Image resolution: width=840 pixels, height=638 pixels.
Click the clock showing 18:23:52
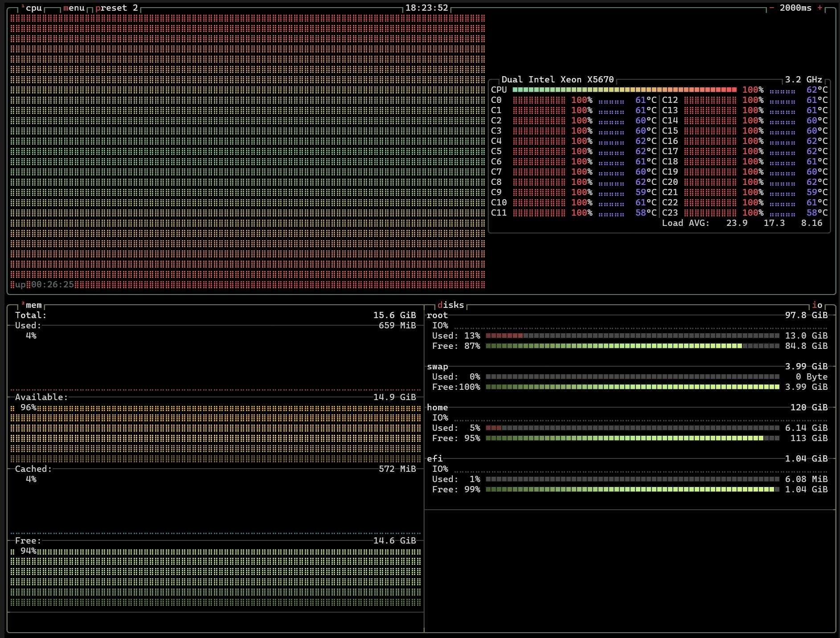coord(426,8)
